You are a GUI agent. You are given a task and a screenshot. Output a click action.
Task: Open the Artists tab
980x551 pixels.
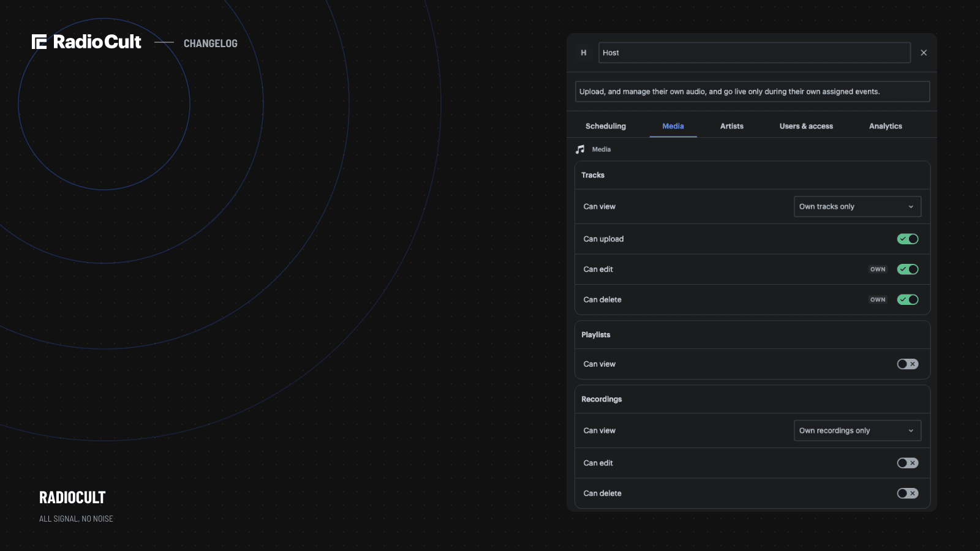point(732,126)
